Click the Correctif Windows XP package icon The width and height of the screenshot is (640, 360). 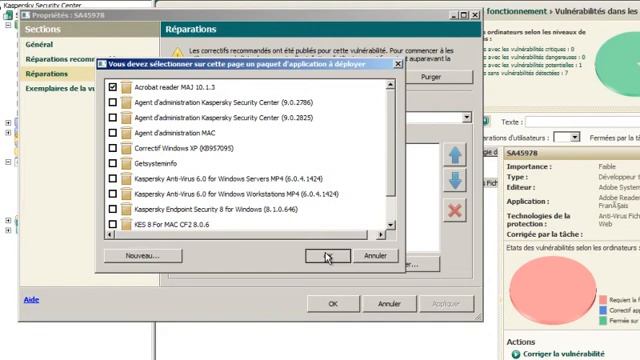pos(126,148)
